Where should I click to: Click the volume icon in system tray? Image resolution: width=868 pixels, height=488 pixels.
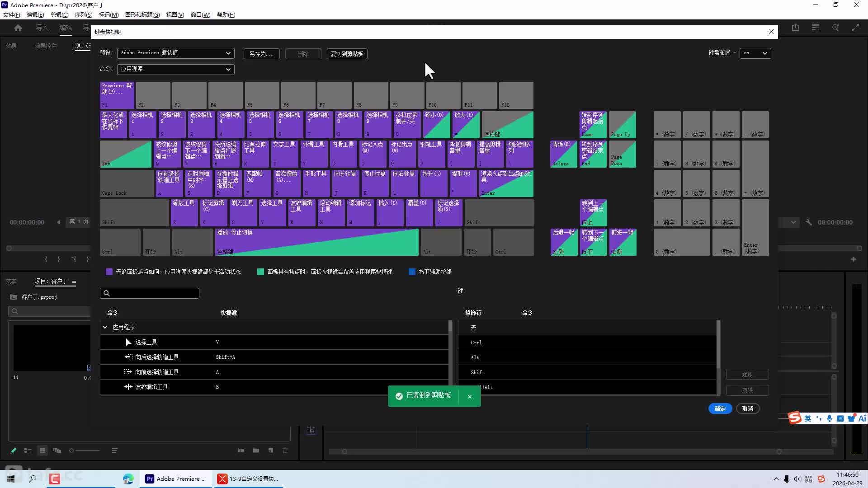tap(797, 479)
